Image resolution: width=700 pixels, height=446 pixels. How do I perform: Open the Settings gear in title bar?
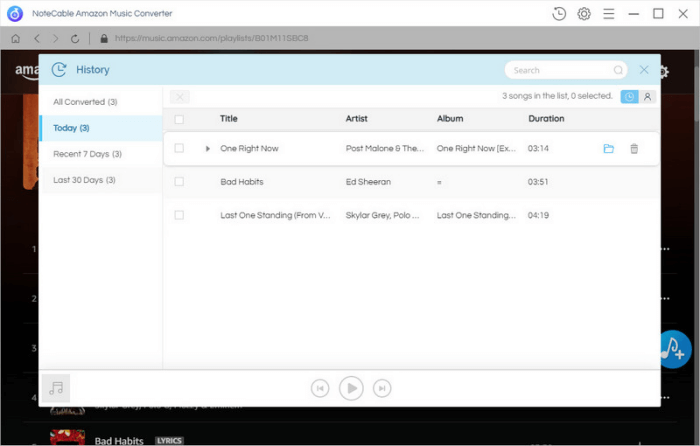[584, 14]
